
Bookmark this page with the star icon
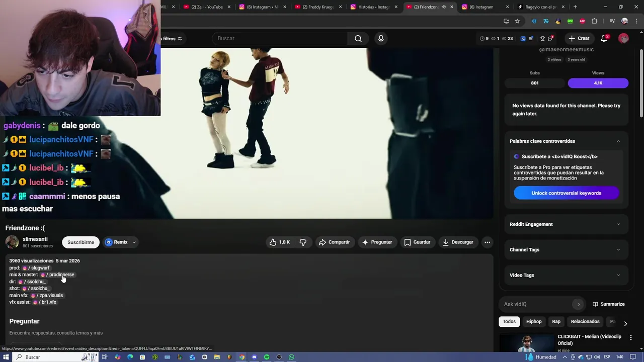[517, 21]
